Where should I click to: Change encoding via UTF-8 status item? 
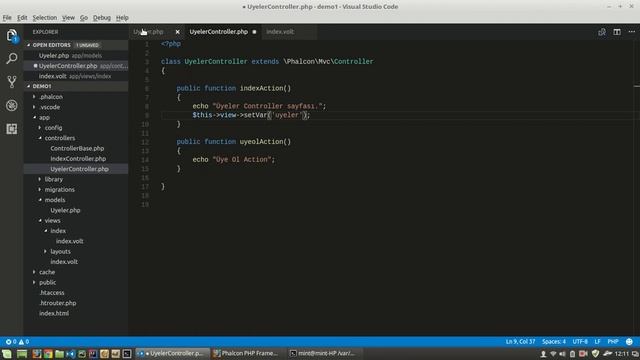click(580, 342)
